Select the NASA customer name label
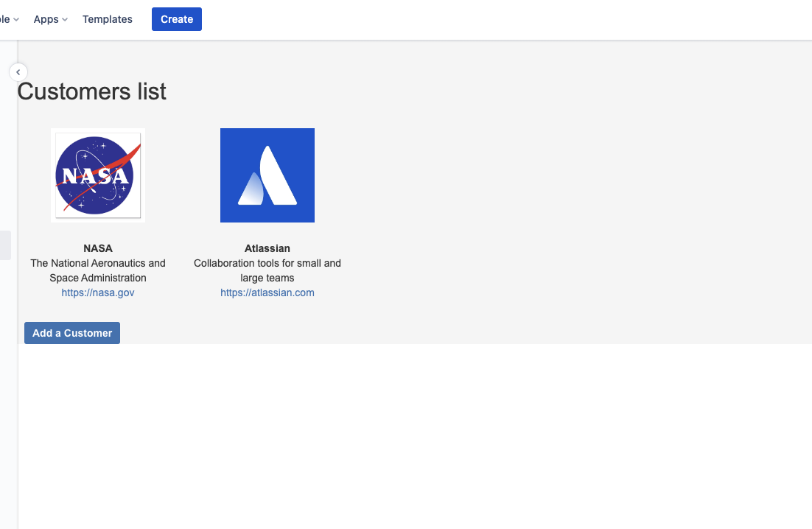 [x=97, y=248]
